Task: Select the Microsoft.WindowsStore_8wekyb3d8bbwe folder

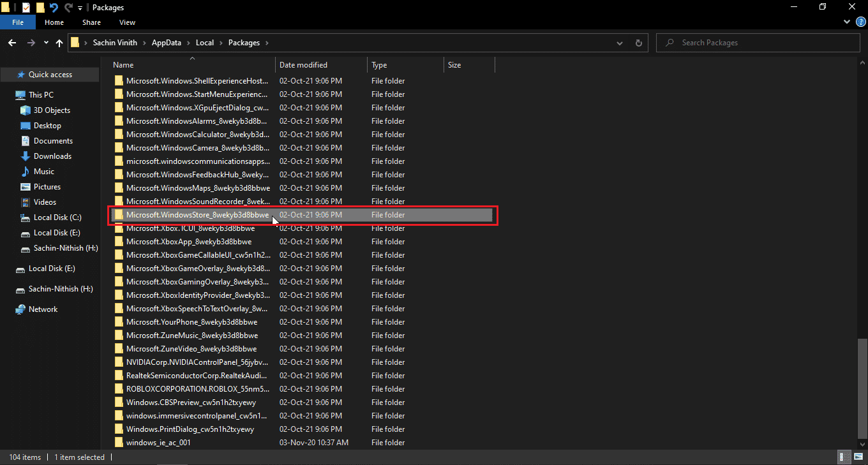Action: (302, 215)
